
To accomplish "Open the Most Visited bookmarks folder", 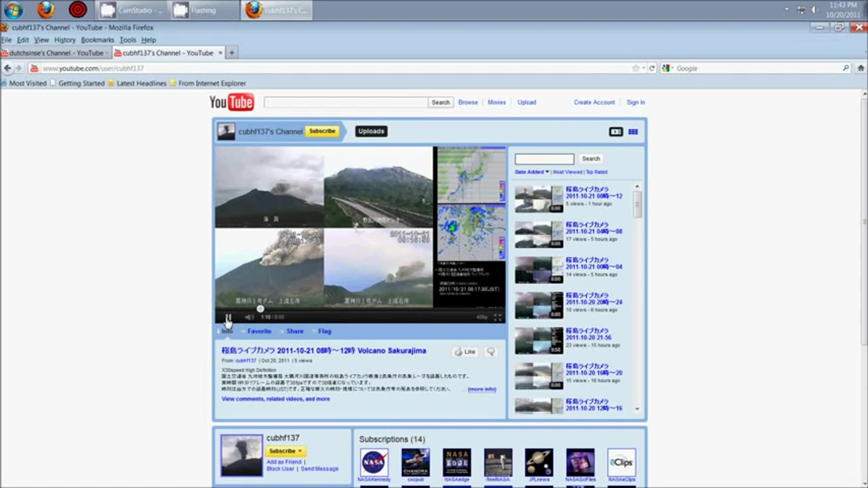I will 24,83.
